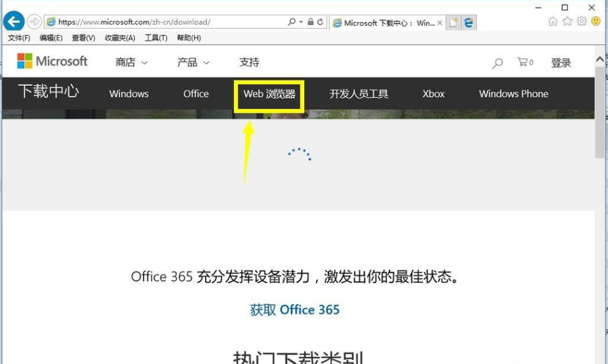608x364 pixels.
Task: Expand the 产品 dropdown menu
Action: [193, 62]
